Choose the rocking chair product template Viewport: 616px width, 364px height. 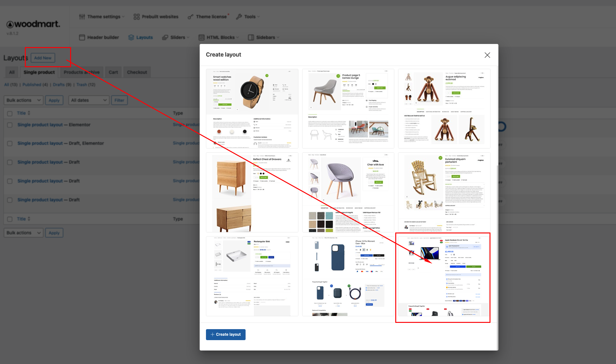click(444, 193)
